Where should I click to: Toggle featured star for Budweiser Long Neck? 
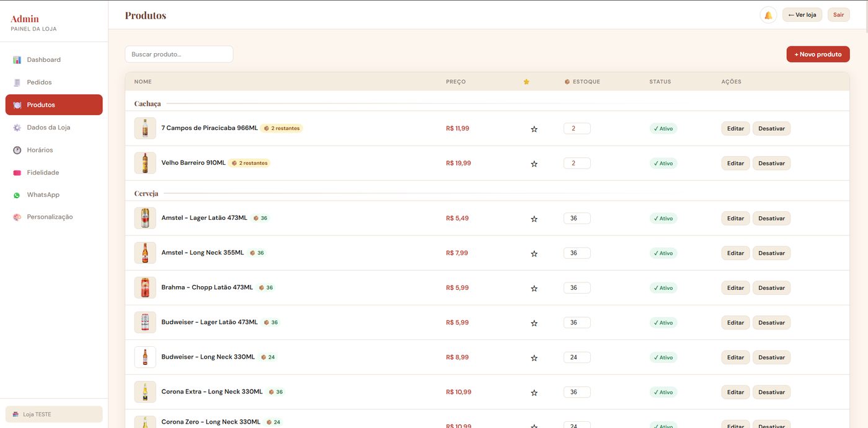click(x=534, y=357)
